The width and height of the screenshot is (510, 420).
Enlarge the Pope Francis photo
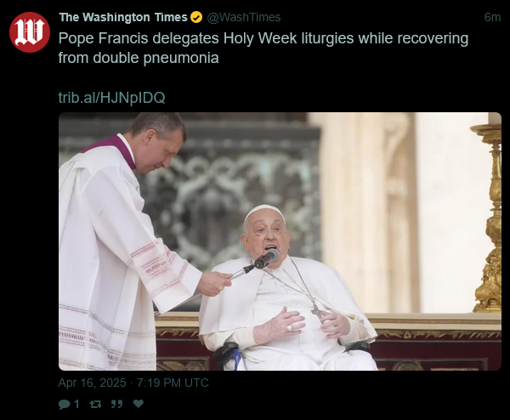280,241
